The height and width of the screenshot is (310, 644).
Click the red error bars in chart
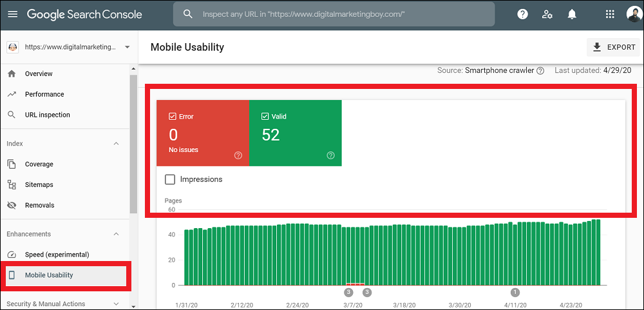(355, 284)
